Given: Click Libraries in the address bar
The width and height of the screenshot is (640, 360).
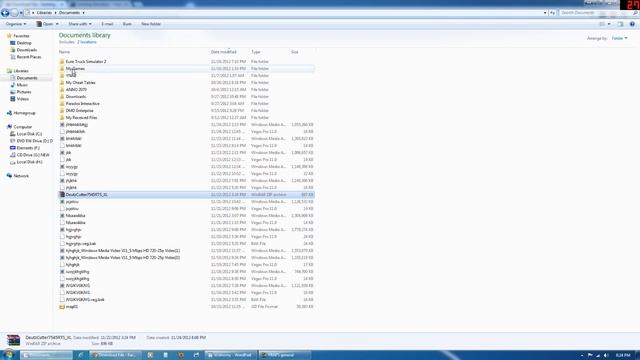Looking at the screenshot, I should (44, 13).
